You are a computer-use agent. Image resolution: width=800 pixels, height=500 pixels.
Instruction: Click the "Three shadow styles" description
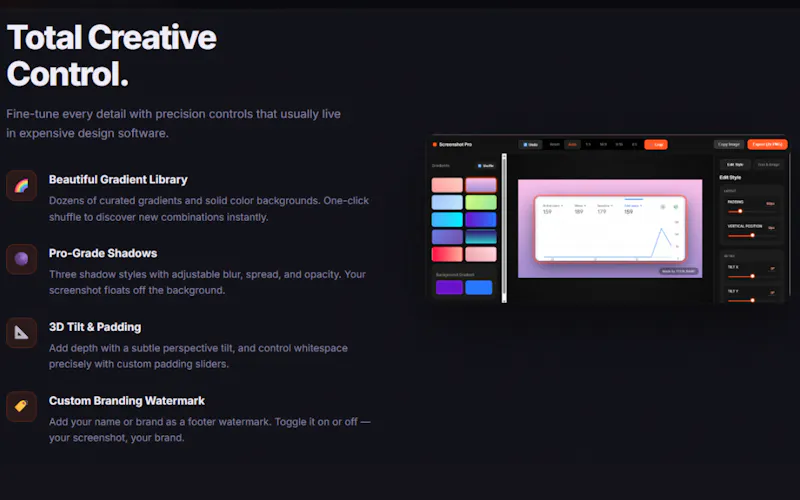point(207,282)
